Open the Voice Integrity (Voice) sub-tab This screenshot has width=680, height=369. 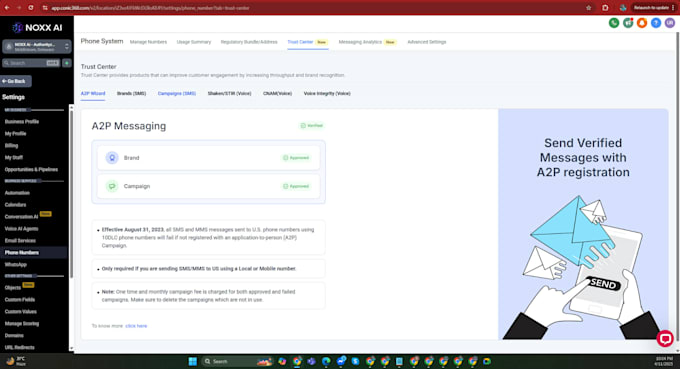click(x=327, y=94)
